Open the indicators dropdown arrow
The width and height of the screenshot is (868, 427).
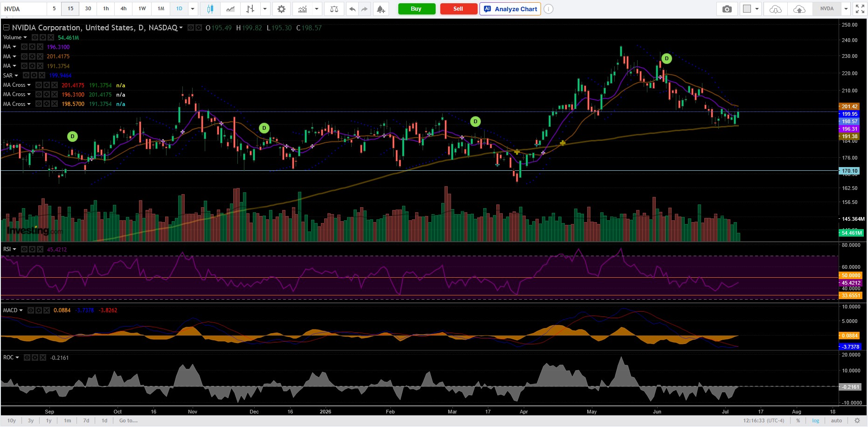coord(317,9)
